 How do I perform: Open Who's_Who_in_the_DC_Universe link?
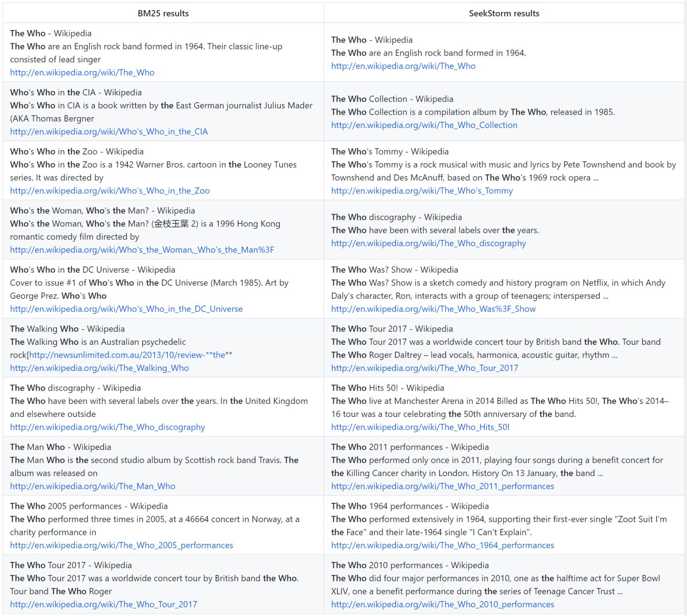tap(126, 309)
